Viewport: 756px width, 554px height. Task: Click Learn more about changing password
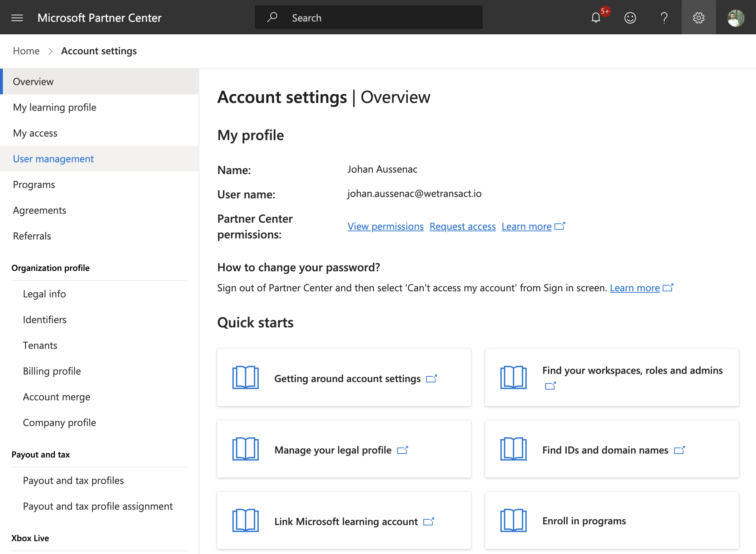(x=635, y=288)
